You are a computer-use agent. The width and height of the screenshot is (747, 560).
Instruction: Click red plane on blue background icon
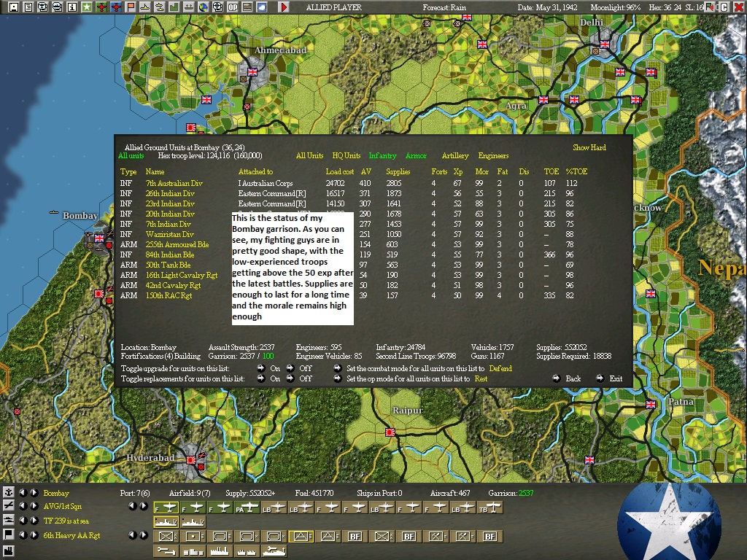pyautogui.click(x=116, y=7)
